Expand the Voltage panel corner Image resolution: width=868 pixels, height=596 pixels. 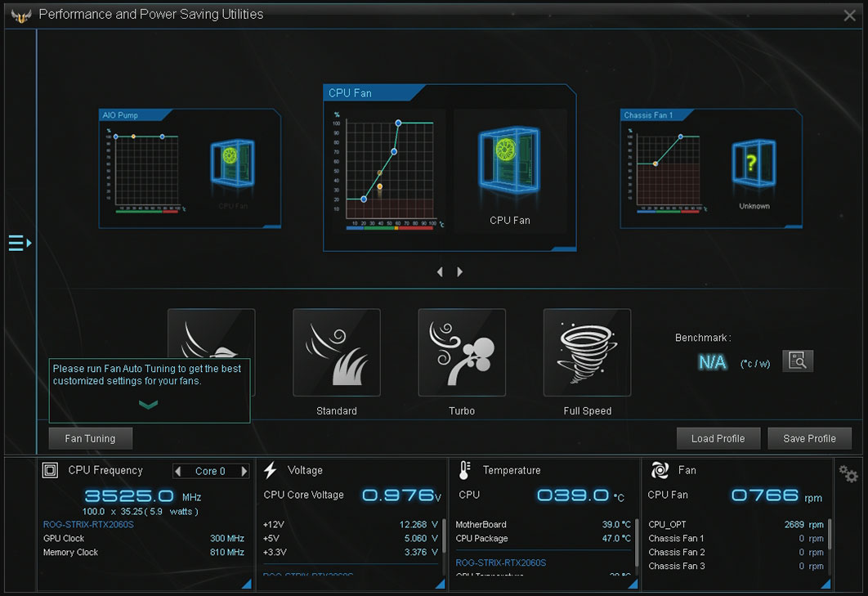click(440, 583)
